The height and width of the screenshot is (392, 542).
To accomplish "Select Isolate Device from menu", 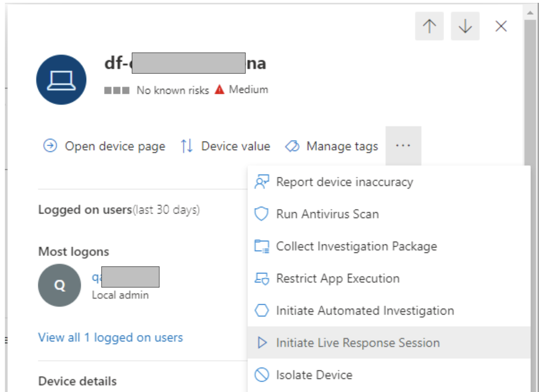I will click(x=314, y=375).
